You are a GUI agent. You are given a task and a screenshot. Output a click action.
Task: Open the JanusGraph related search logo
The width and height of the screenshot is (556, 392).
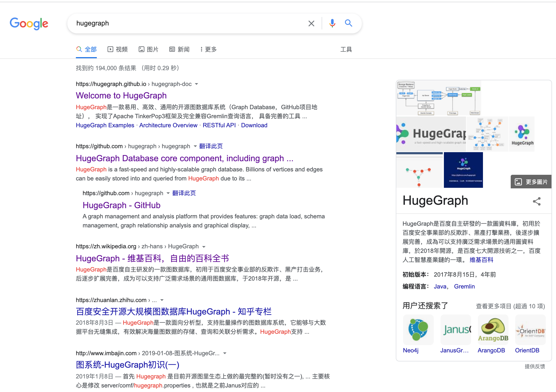(456, 329)
